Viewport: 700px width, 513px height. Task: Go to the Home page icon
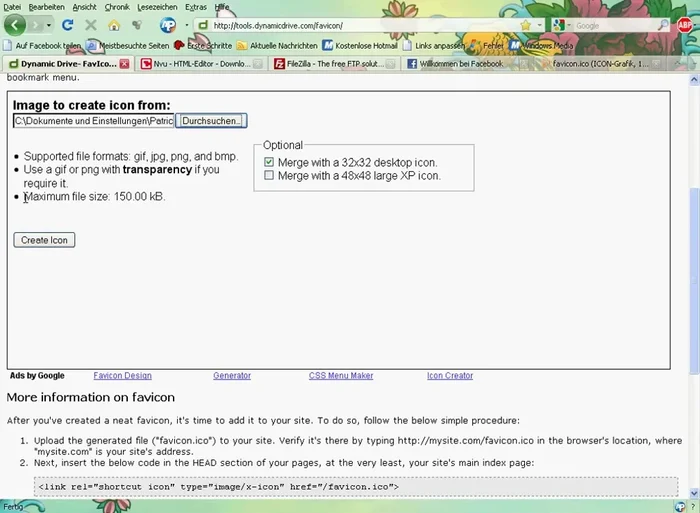pos(113,25)
